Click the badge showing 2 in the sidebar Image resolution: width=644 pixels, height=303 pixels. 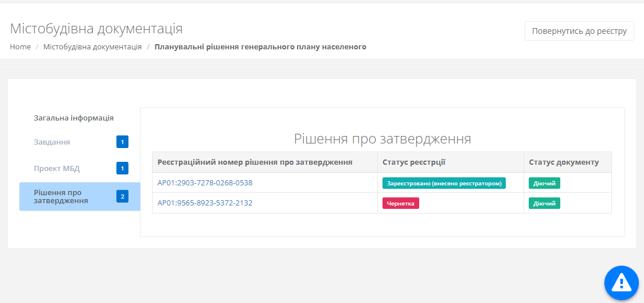point(122,196)
